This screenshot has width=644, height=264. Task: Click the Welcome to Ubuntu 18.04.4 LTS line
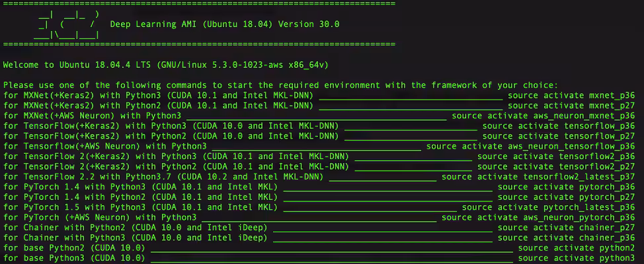coord(165,65)
